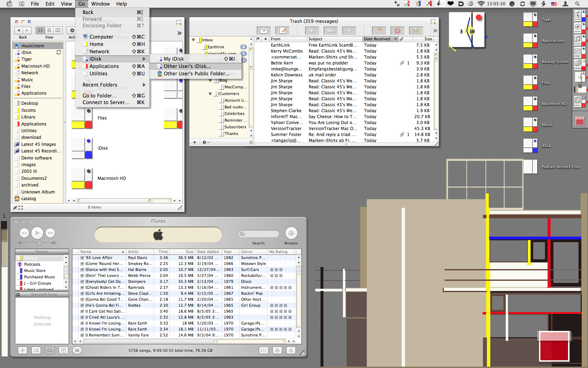The width and height of the screenshot is (588, 368).
Task: Skip back with iTunes rewind button
Action: (x=24, y=233)
